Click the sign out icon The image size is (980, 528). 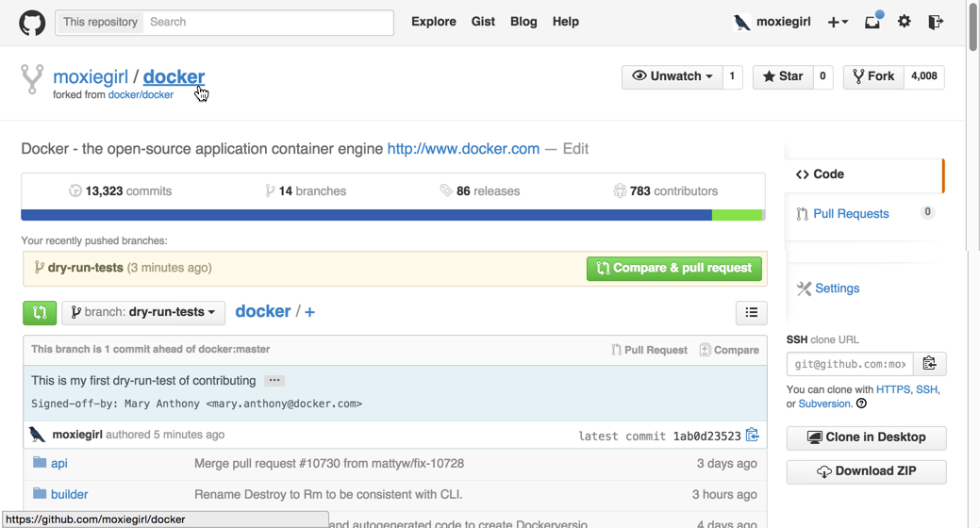point(935,22)
